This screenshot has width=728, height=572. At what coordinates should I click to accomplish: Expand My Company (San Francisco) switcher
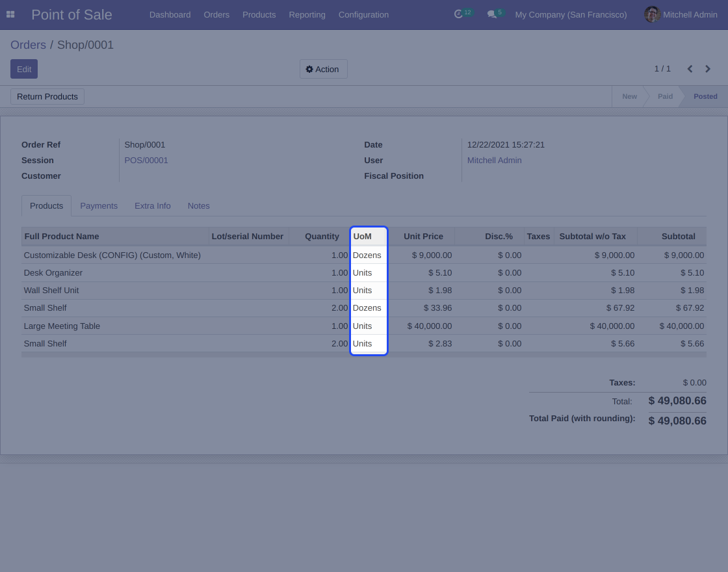pos(571,14)
